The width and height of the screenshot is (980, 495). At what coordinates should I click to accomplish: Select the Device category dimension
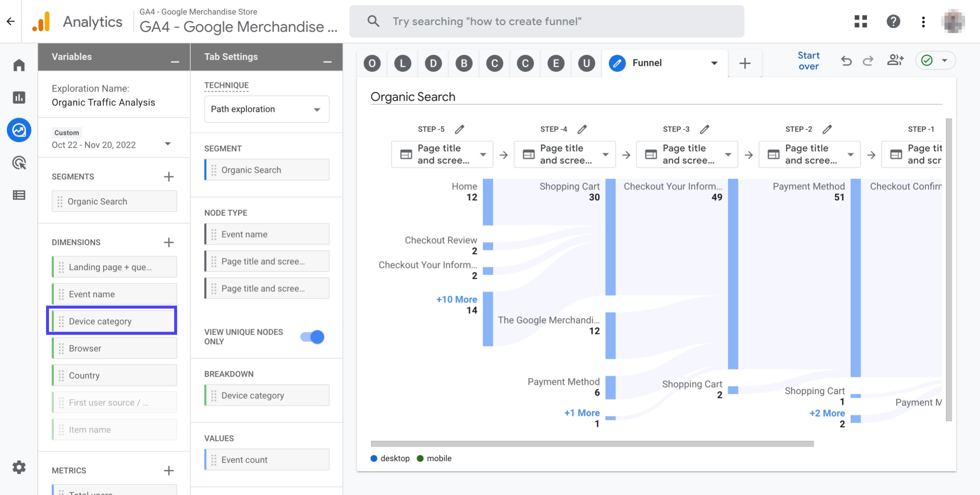(114, 321)
